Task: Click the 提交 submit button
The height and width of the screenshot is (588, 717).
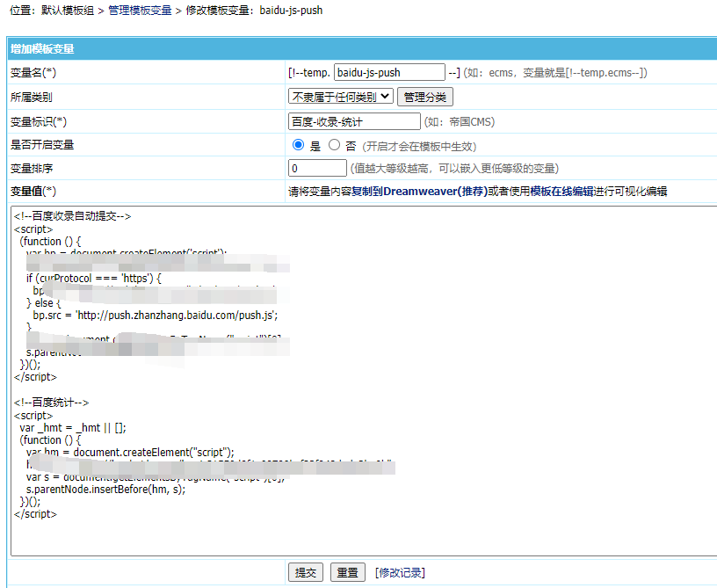Action: coord(305,571)
